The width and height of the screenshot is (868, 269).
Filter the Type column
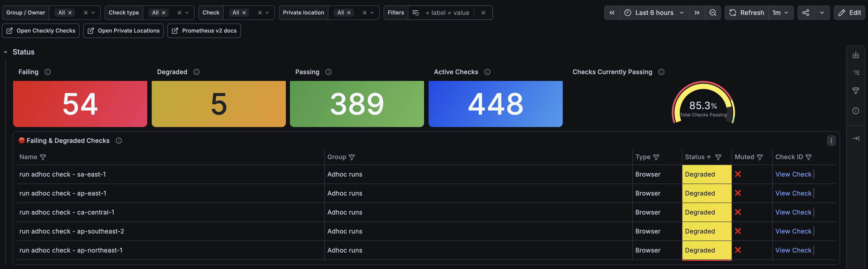point(656,157)
